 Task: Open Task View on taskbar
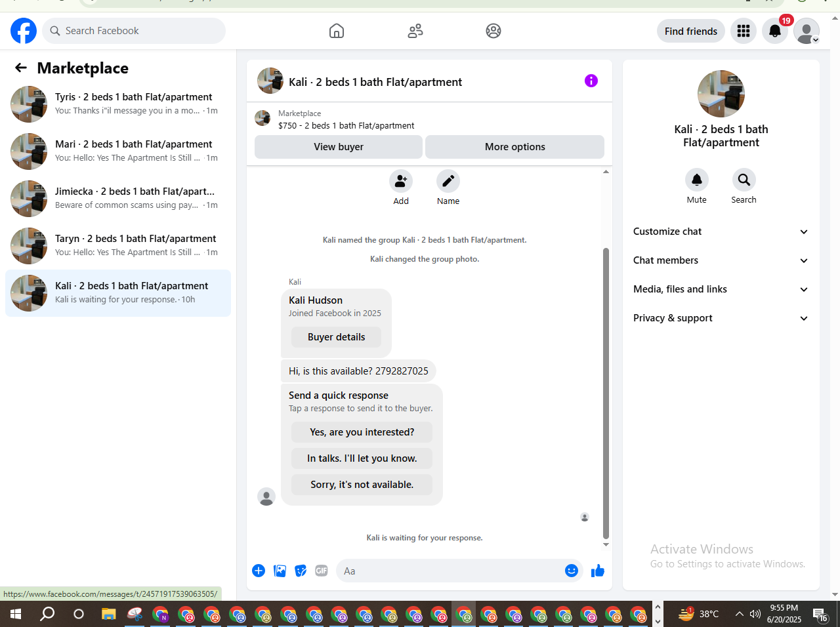[x=79, y=615]
